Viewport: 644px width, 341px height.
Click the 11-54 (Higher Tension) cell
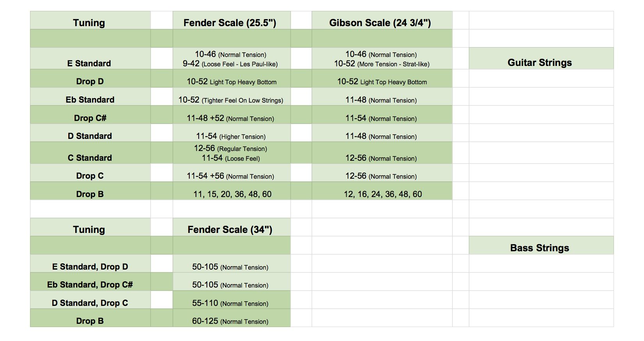(x=231, y=133)
